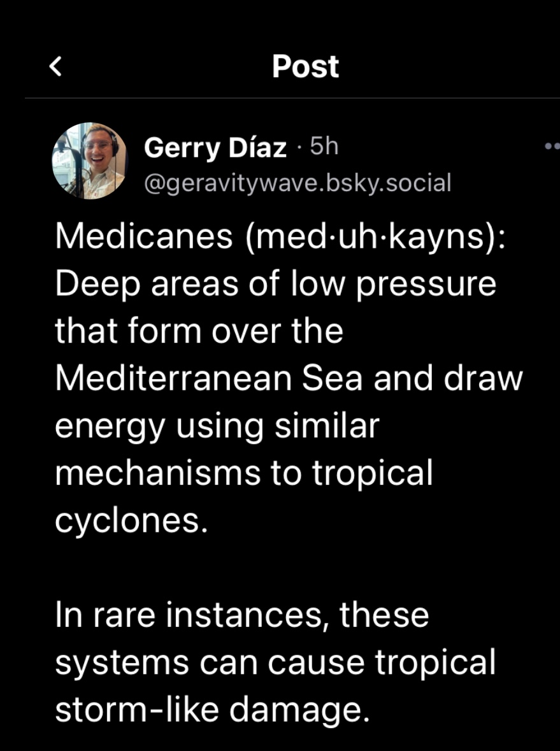Click the Gerry Díaz display name
The width and height of the screenshot is (560, 751).
[215, 148]
